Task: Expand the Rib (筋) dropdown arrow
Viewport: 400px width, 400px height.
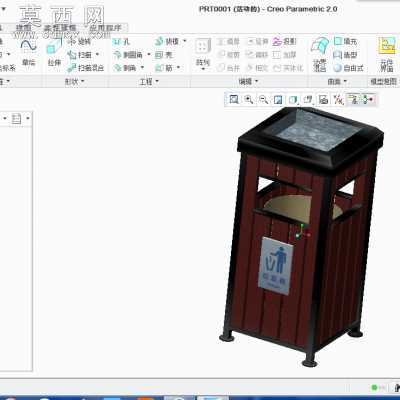Action: pos(178,68)
